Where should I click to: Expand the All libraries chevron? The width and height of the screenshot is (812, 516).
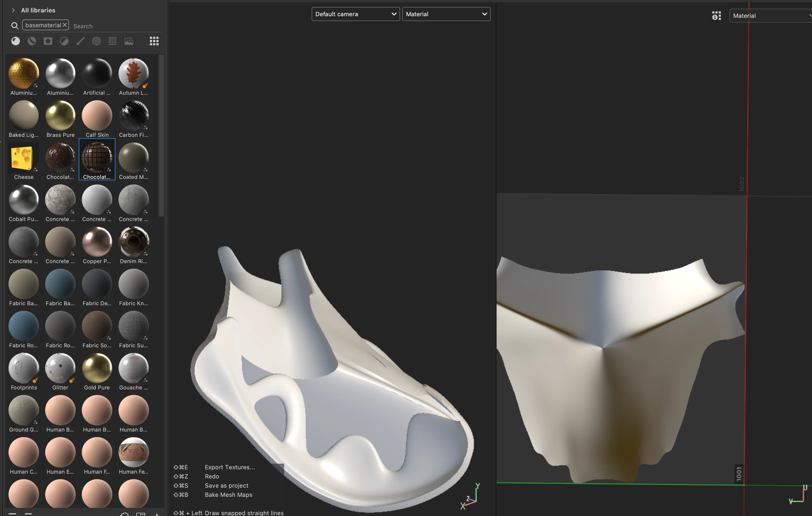coord(13,10)
